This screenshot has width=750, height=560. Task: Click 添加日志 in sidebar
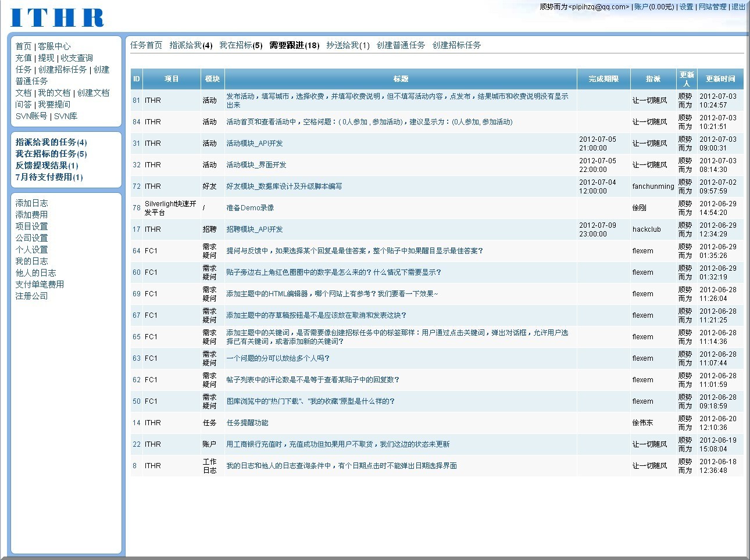point(31,203)
